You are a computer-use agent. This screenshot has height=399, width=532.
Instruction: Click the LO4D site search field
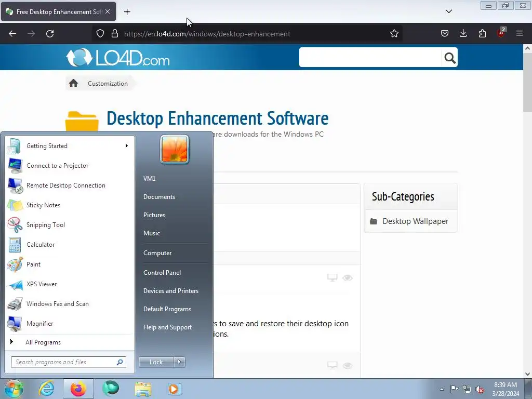(370, 57)
